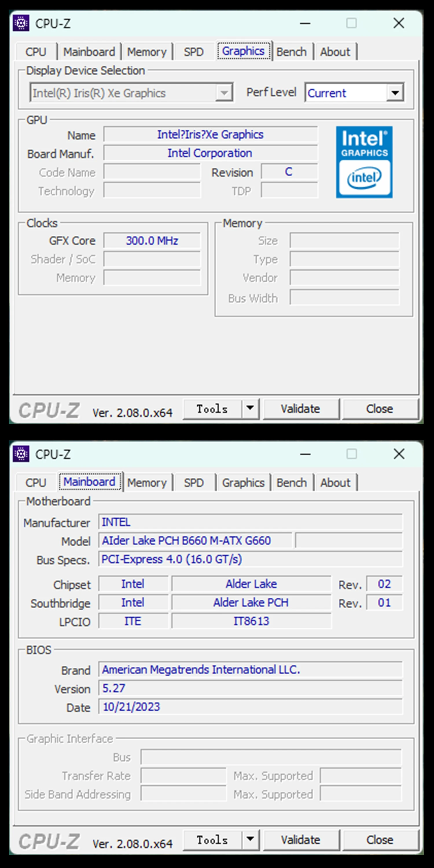Minimize the CPU-Z window showing the Graphics tab

pyautogui.click(x=305, y=24)
